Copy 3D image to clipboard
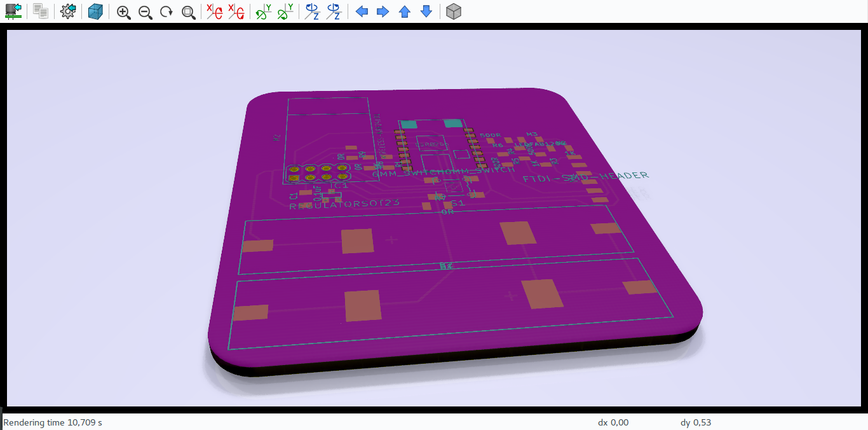The height and width of the screenshot is (430, 868). click(39, 11)
